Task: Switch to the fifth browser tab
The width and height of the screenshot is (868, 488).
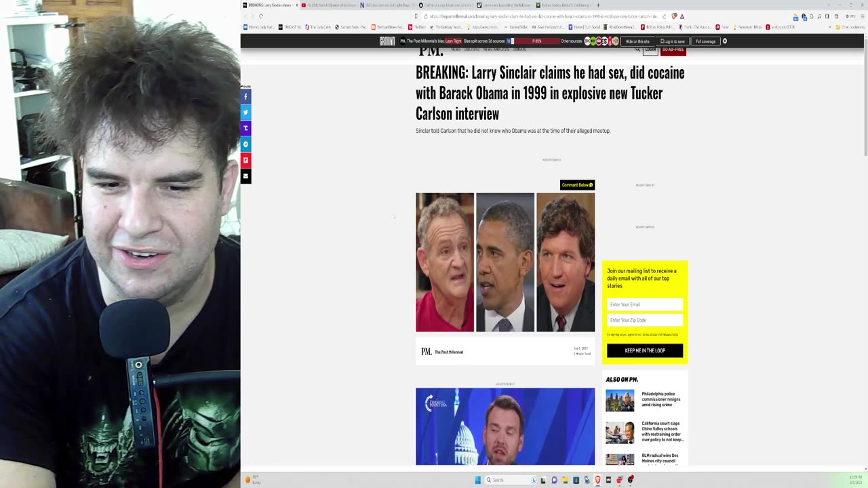Action: click(503, 5)
